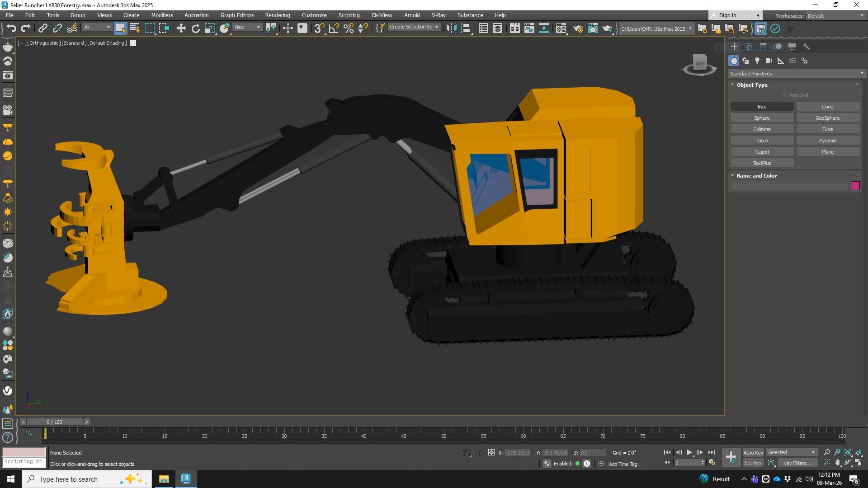868x488 pixels.
Task: Click the Teapot primitive button
Action: point(762,152)
